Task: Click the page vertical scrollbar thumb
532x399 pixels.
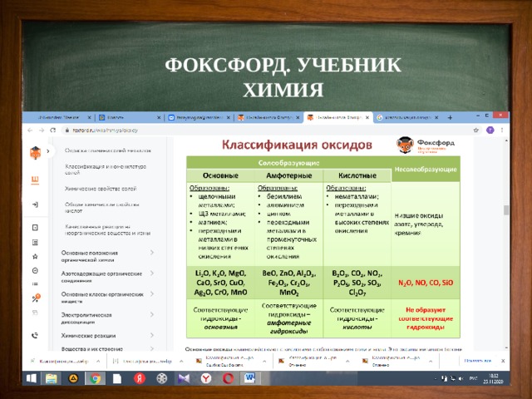Action: click(x=506, y=210)
